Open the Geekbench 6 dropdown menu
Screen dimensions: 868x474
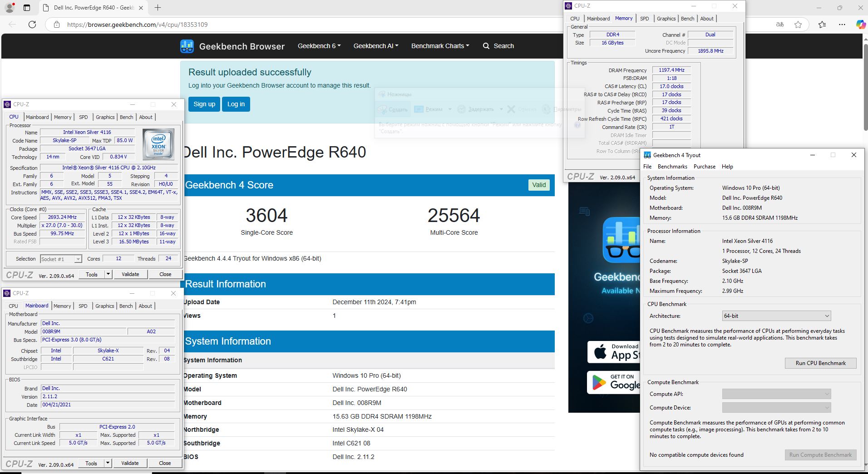tap(319, 46)
